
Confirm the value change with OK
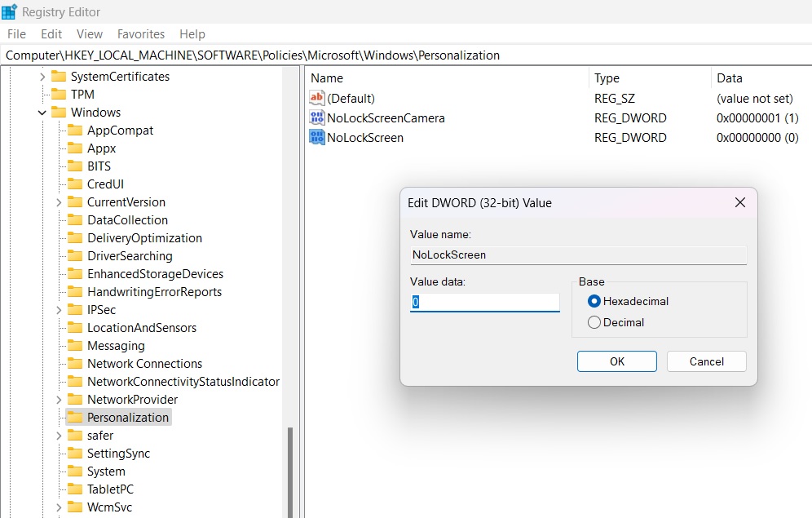(x=616, y=361)
